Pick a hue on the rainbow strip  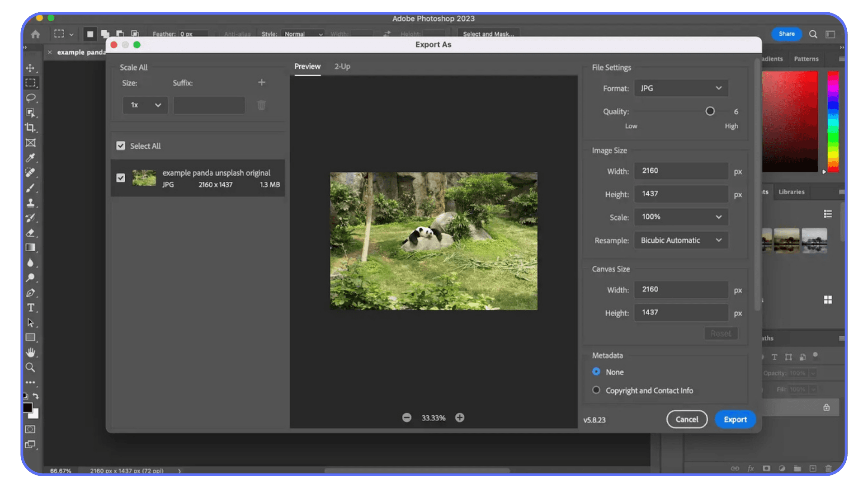pyautogui.click(x=833, y=121)
